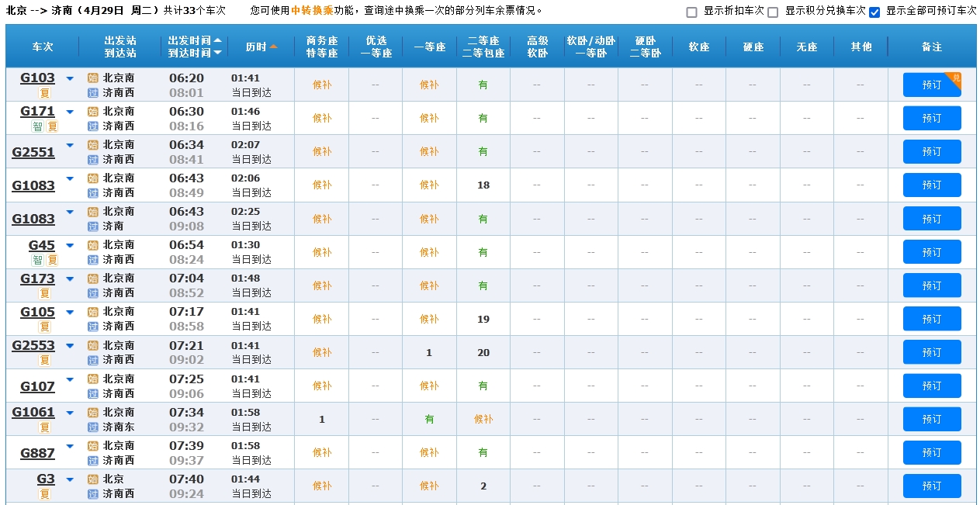Open train number link G887
Image resolution: width=980 pixels, height=505 pixels.
point(37,453)
